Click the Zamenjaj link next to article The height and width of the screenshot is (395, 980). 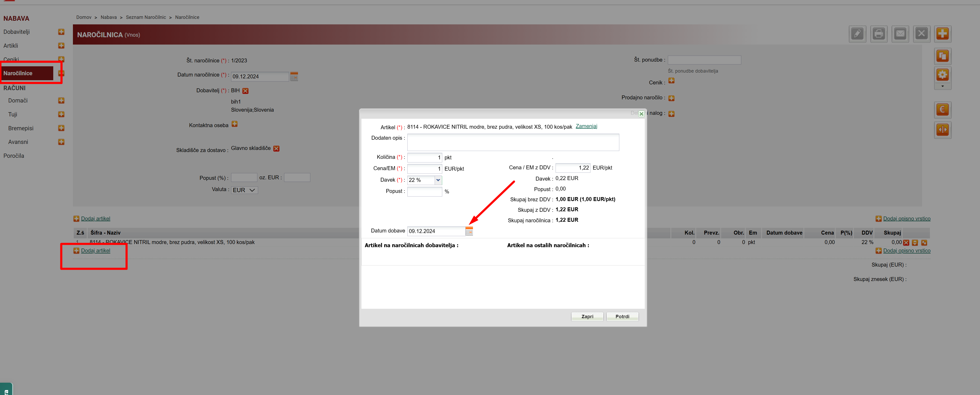(x=586, y=126)
